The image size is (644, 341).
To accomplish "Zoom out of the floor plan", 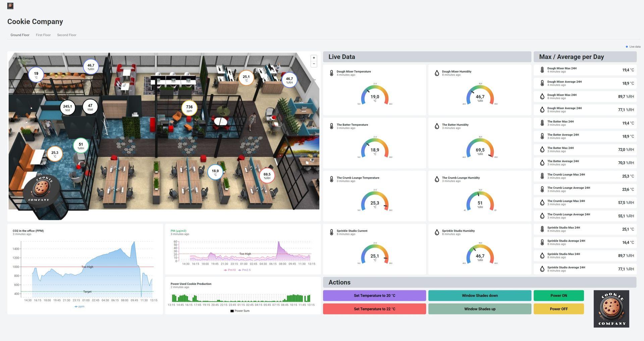I will coord(314,64).
